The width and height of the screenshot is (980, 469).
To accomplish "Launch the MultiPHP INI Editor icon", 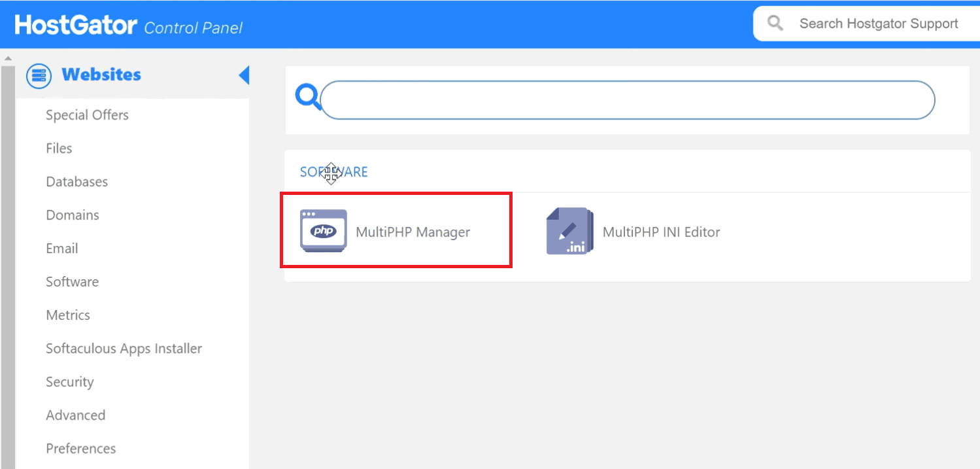I will tap(569, 231).
